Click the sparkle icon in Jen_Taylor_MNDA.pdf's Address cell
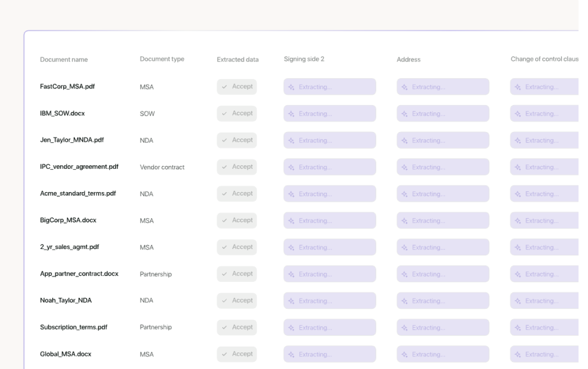Viewport: 588px width, 369px height. [x=404, y=141]
